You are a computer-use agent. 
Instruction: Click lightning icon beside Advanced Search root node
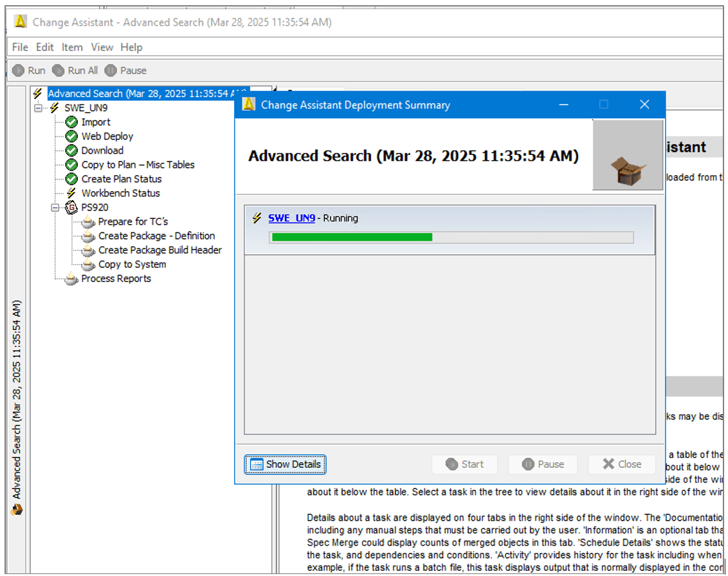pos(38,93)
